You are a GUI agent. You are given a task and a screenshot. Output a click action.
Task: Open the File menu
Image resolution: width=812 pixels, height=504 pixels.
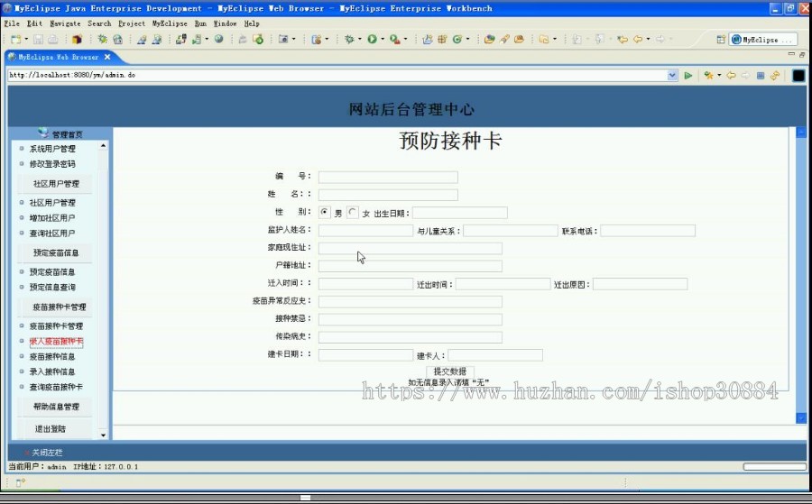[x=12, y=23]
